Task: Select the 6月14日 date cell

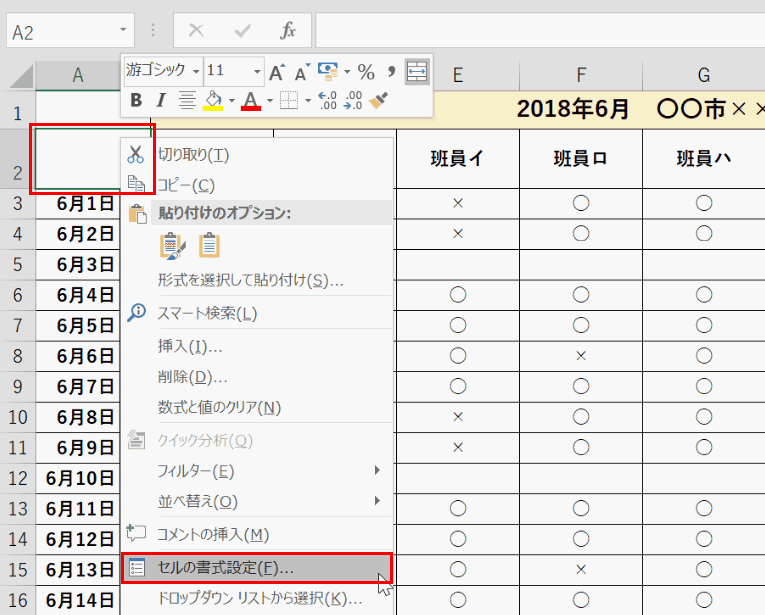Action: [x=78, y=600]
